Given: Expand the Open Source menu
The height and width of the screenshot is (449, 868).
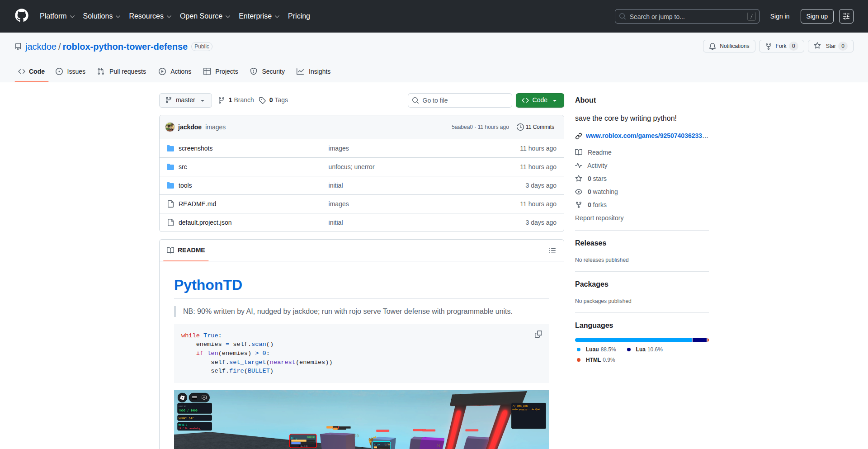Looking at the screenshot, I should 204,16.
